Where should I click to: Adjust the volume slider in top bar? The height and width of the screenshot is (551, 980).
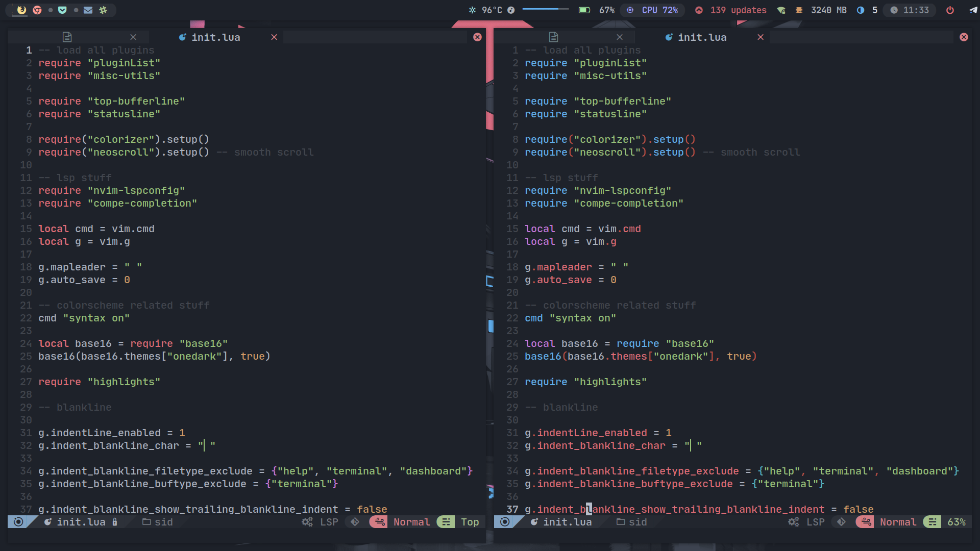(545, 9)
